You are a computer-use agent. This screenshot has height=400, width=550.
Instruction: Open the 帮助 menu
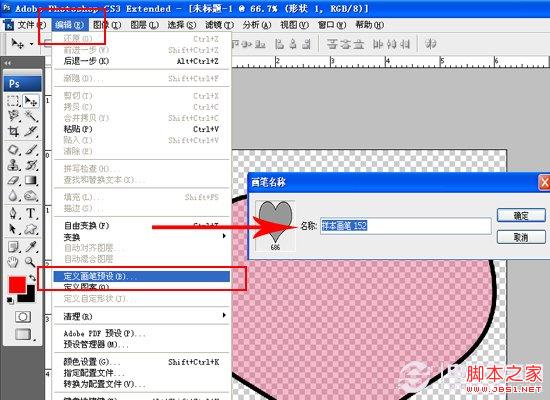coord(369,25)
